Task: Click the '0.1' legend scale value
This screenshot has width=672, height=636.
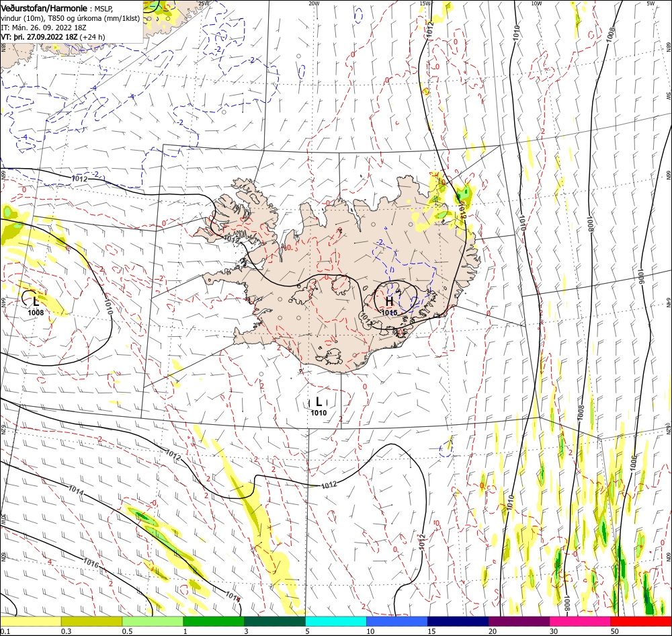Action: point(5,631)
